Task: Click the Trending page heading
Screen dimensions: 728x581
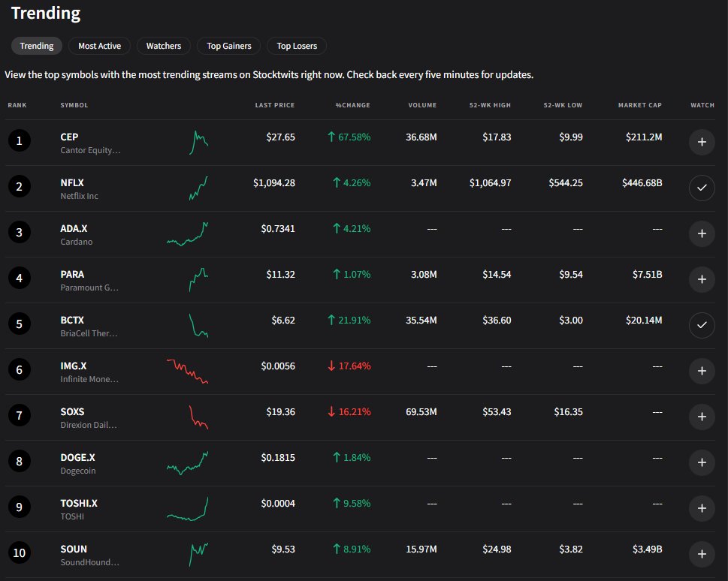Action: coord(46,13)
